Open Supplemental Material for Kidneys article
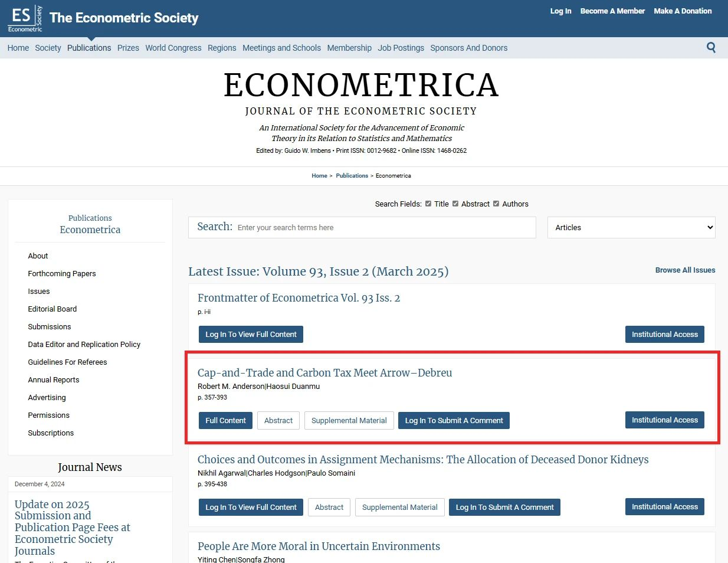 (x=400, y=508)
